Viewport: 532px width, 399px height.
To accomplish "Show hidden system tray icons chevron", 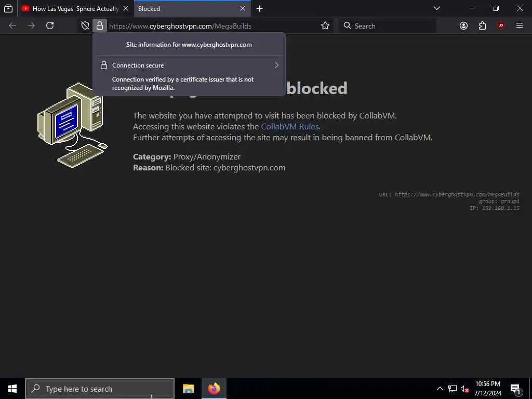I will click(x=440, y=389).
